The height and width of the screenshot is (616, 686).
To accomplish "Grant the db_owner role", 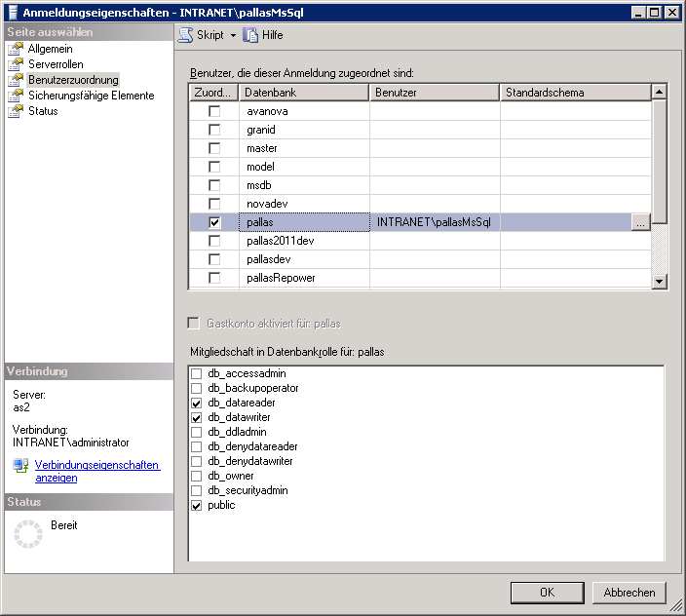I will click(x=197, y=476).
